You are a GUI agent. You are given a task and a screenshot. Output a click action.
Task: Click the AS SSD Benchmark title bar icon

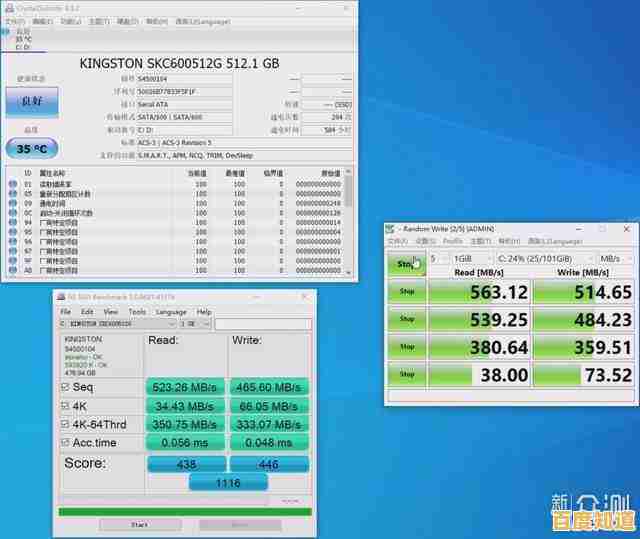click(x=60, y=297)
